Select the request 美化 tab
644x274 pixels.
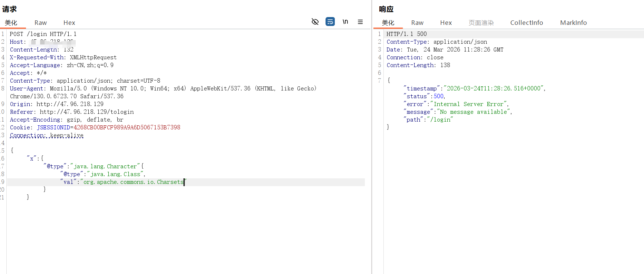[11, 23]
